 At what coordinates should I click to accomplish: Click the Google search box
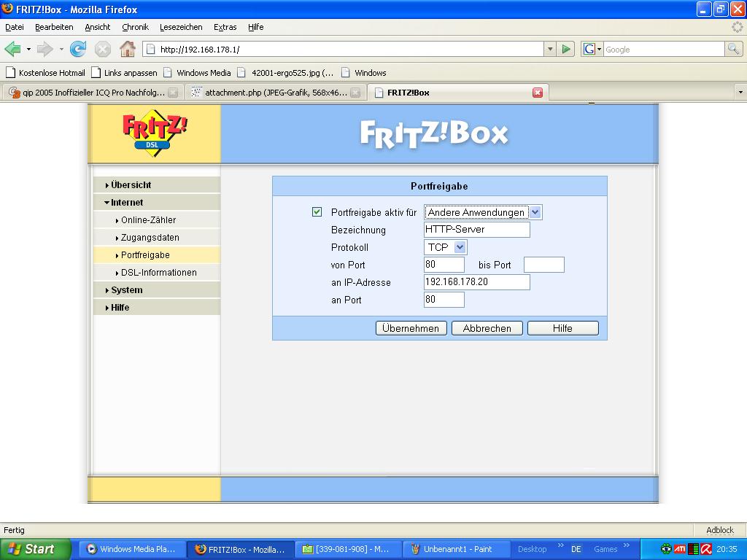coord(664,49)
